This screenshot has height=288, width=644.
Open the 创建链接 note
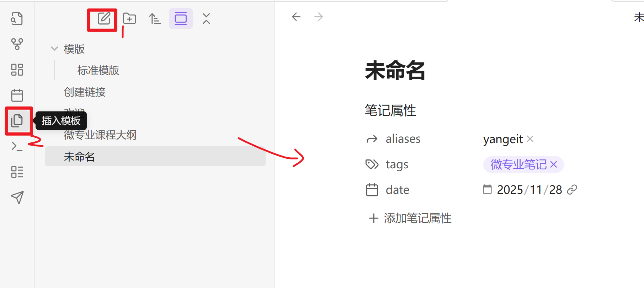tap(85, 92)
